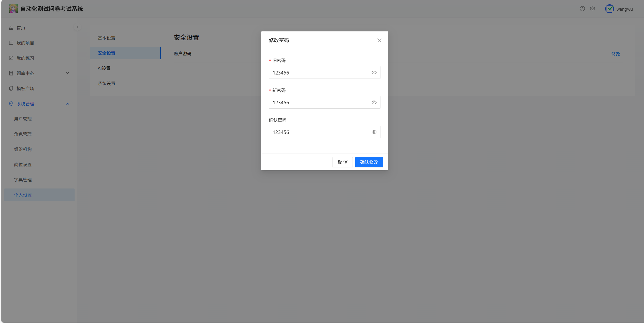The height and width of the screenshot is (323, 644).
Task: Collapse the 系统管理 submenu chevron
Action: pos(68,104)
